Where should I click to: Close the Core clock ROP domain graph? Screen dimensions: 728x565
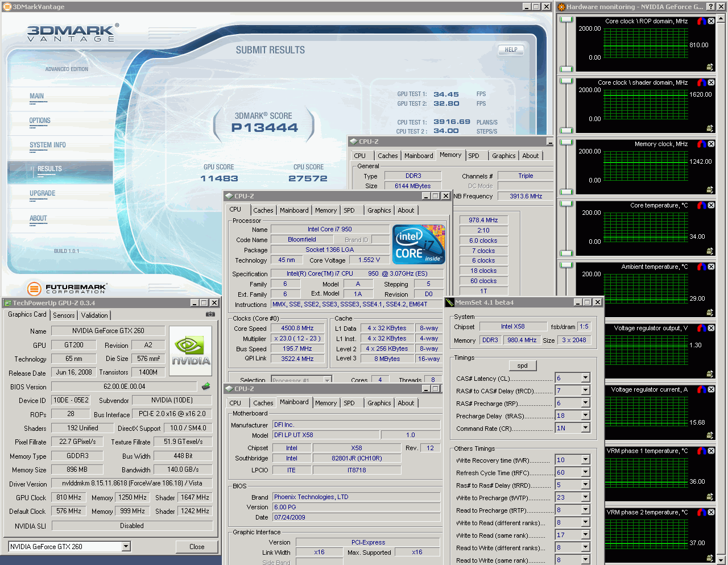[x=711, y=21]
